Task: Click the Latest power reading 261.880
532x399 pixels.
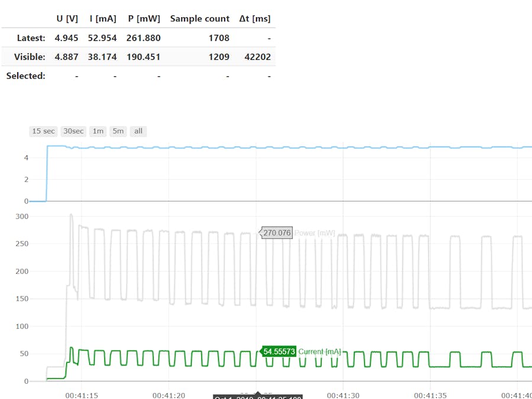Action: pos(144,38)
